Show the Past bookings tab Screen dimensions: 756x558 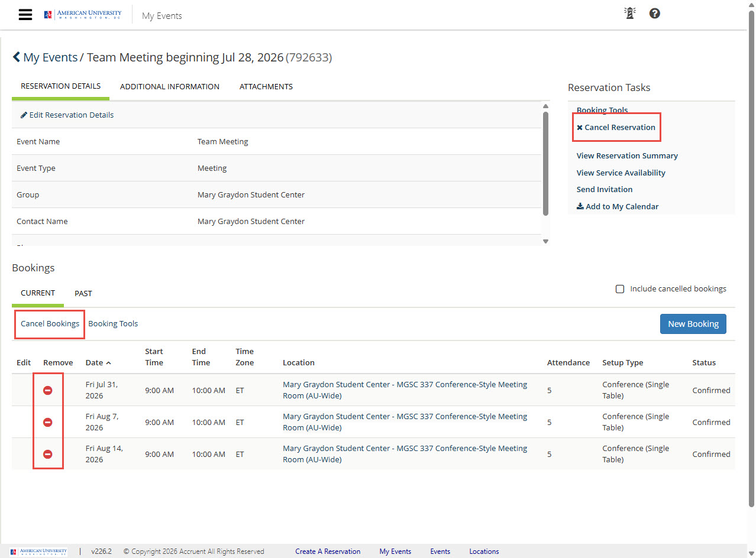(83, 293)
